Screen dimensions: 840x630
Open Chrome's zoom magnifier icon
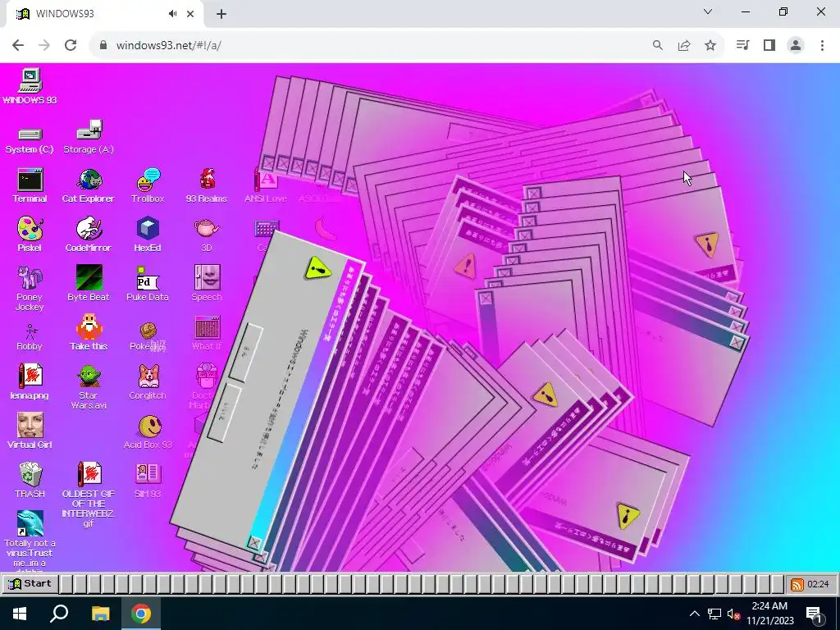[x=658, y=45]
